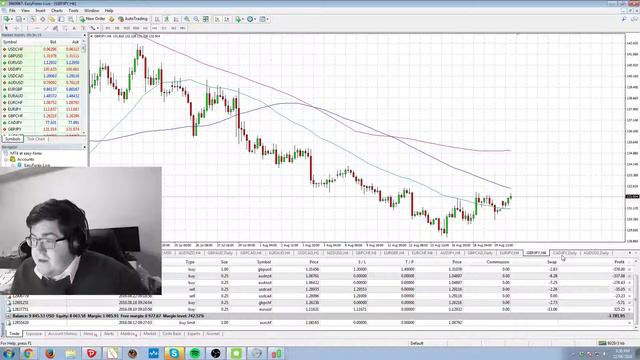Open Spotify from taskbar

click(195, 353)
